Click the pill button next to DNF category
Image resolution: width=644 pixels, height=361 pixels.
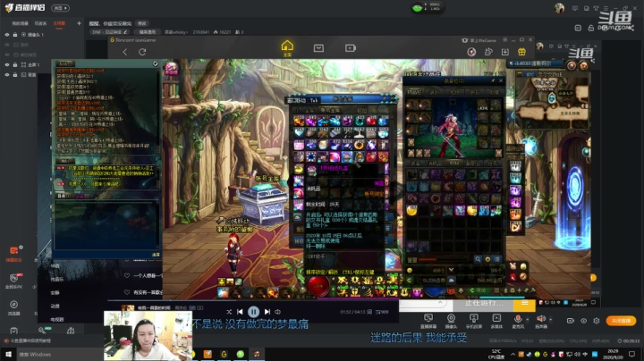147,31
